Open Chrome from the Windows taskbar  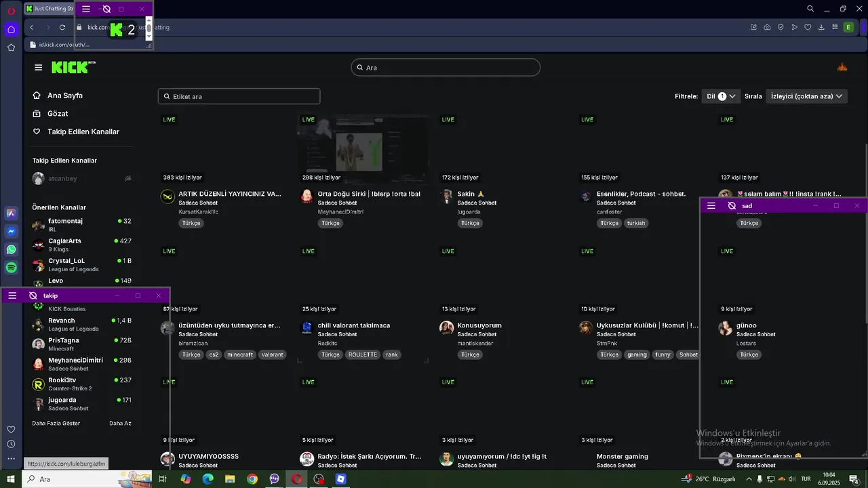click(x=252, y=479)
